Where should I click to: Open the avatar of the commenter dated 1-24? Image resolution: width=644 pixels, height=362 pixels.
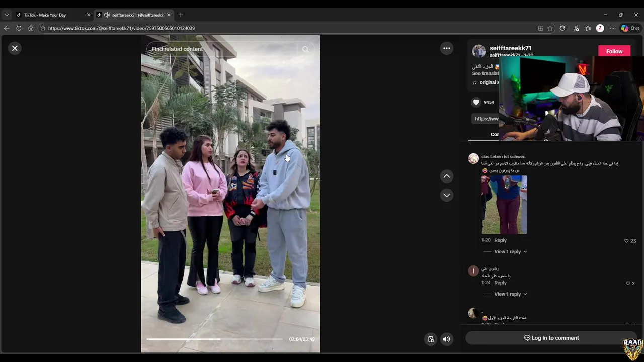coord(473,271)
